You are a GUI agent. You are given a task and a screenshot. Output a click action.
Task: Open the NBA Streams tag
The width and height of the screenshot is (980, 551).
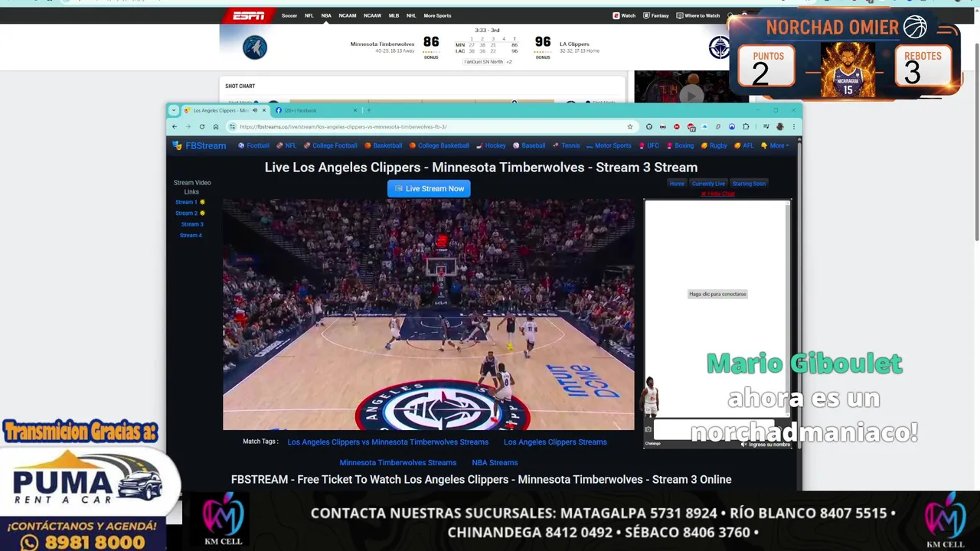[x=495, y=463]
